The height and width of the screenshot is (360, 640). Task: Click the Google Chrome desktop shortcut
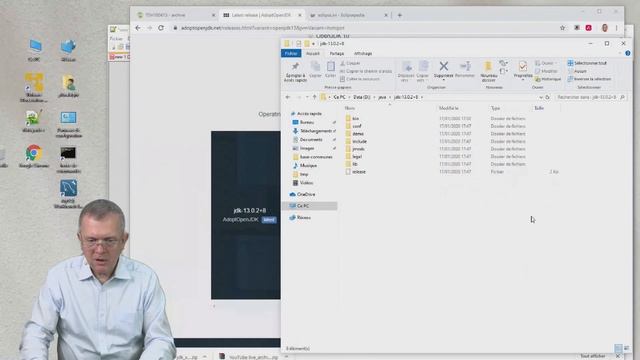point(34,156)
